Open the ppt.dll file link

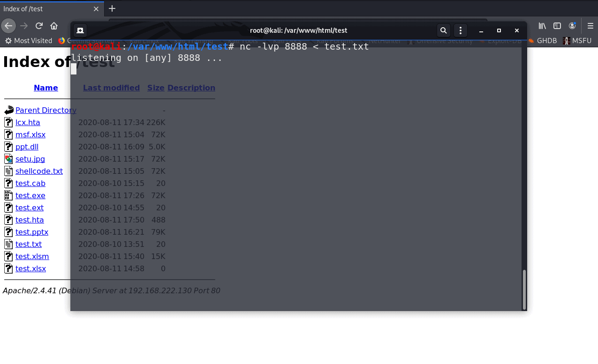(27, 147)
